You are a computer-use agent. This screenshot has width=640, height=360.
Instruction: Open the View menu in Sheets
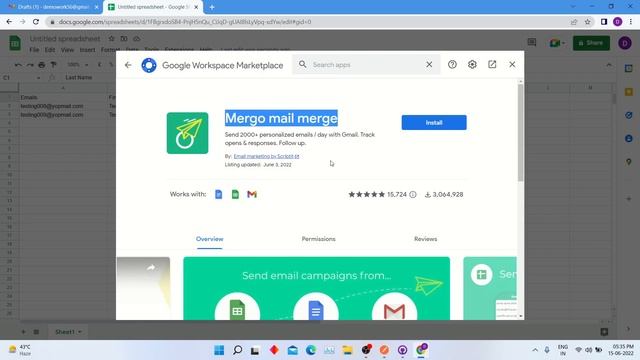click(67, 50)
